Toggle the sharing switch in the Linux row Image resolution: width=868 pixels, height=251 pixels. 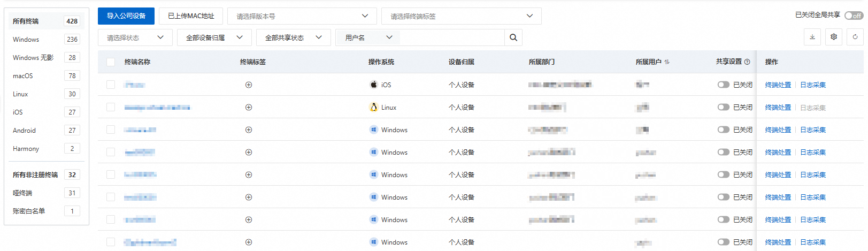click(x=724, y=107)
